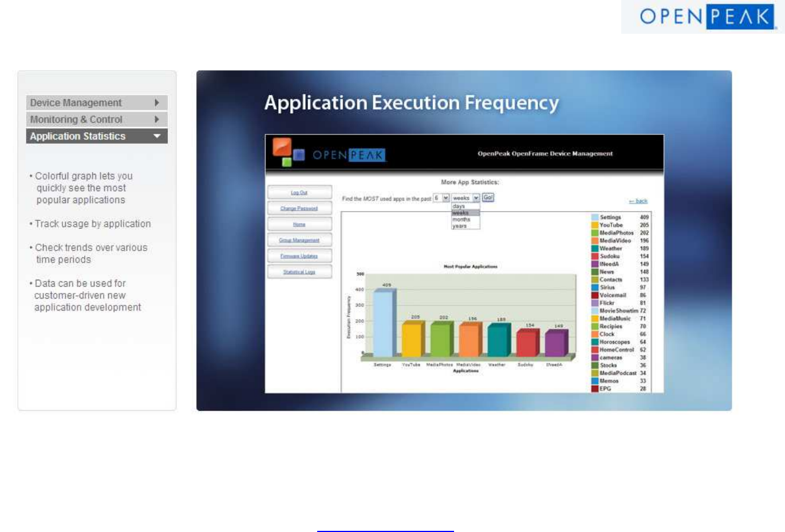Click the Change Password button
Image resolution: width=785 pixels, height=532 pixels.
pyautogui.click(x=299, y=209)
